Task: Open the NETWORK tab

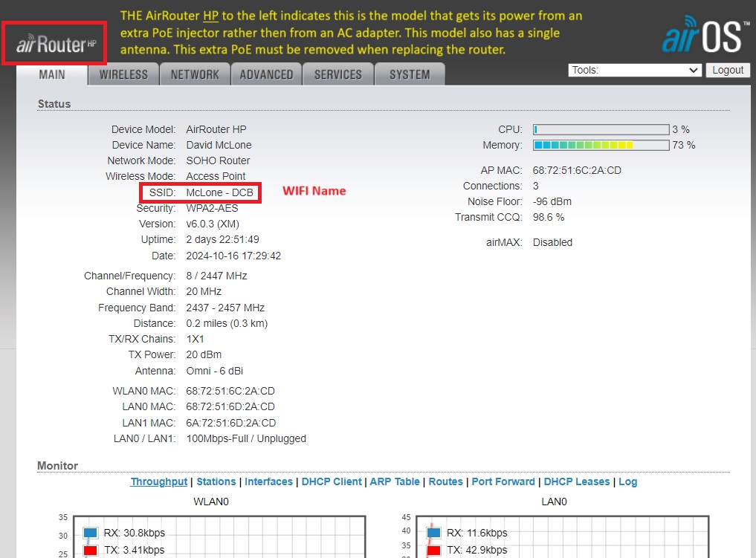Action: pos(195,74)
